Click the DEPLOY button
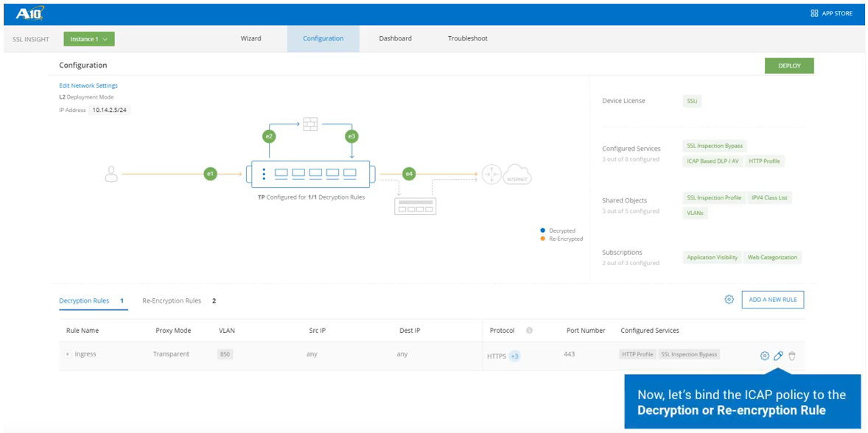 (x=789, y=66)
